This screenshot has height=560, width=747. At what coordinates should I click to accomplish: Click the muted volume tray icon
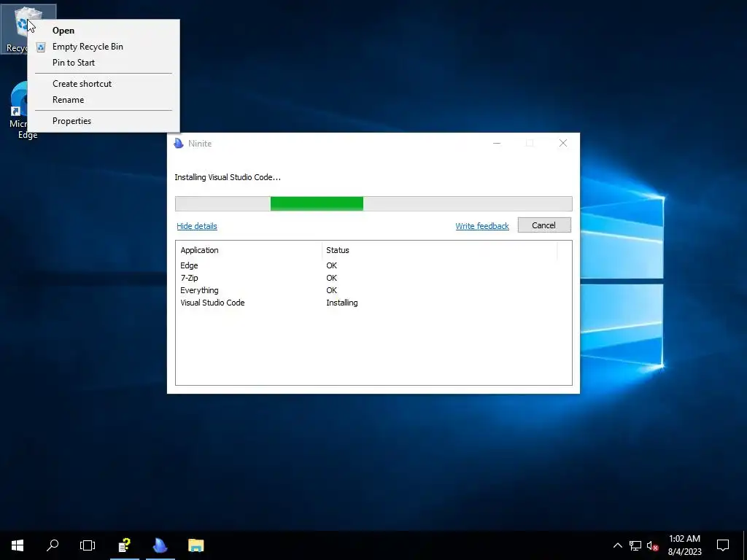click(652, 545)
